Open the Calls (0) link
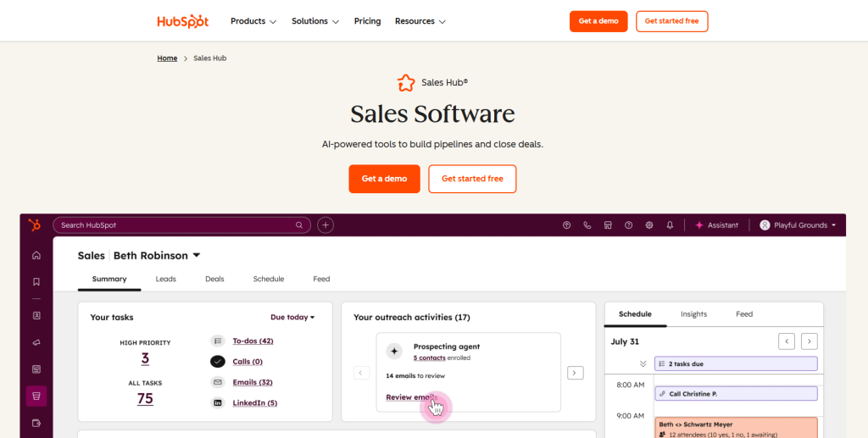Image resolution: width=868 pixels, height=438 pixels. [x=248, y=362]
